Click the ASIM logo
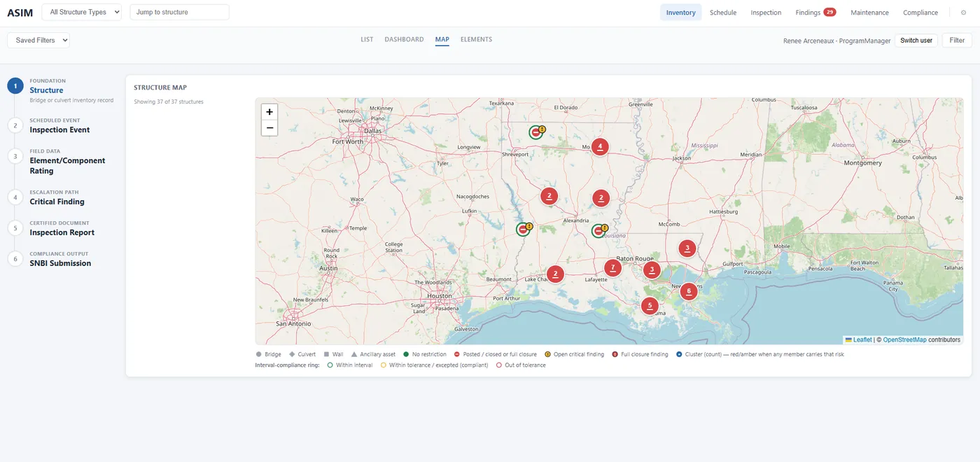 click(20, 13)
